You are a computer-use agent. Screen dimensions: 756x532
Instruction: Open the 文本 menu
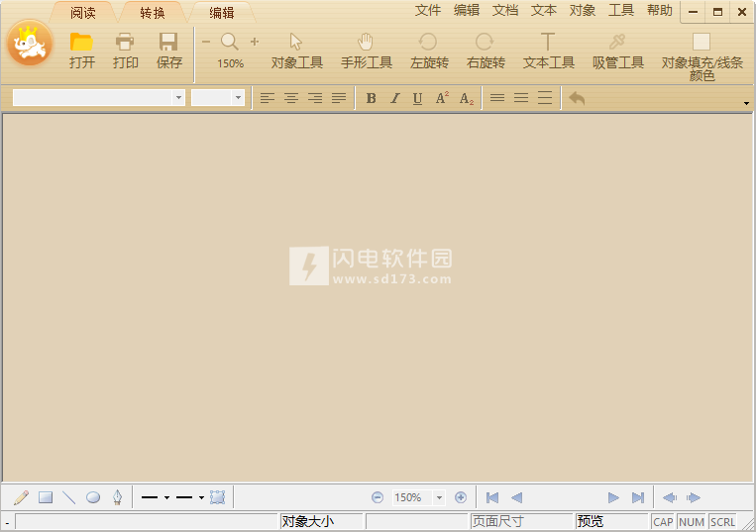tap(543, 10)
